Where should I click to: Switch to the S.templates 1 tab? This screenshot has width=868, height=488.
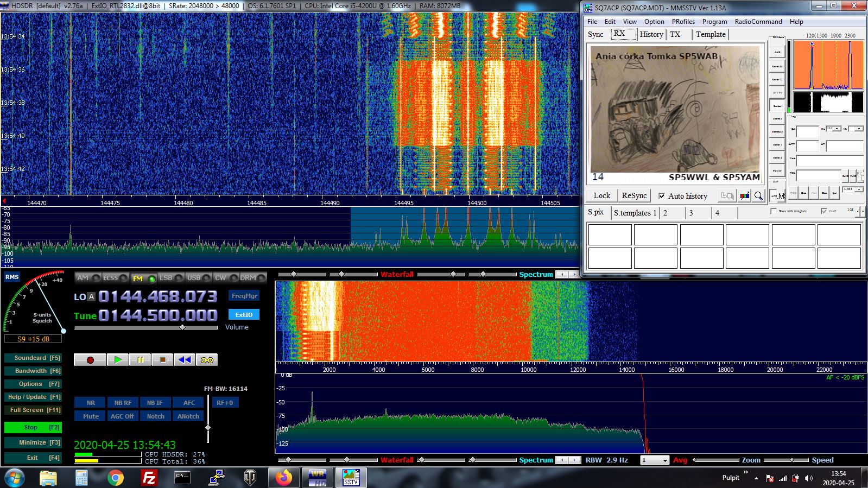click(x=635, y=213)
